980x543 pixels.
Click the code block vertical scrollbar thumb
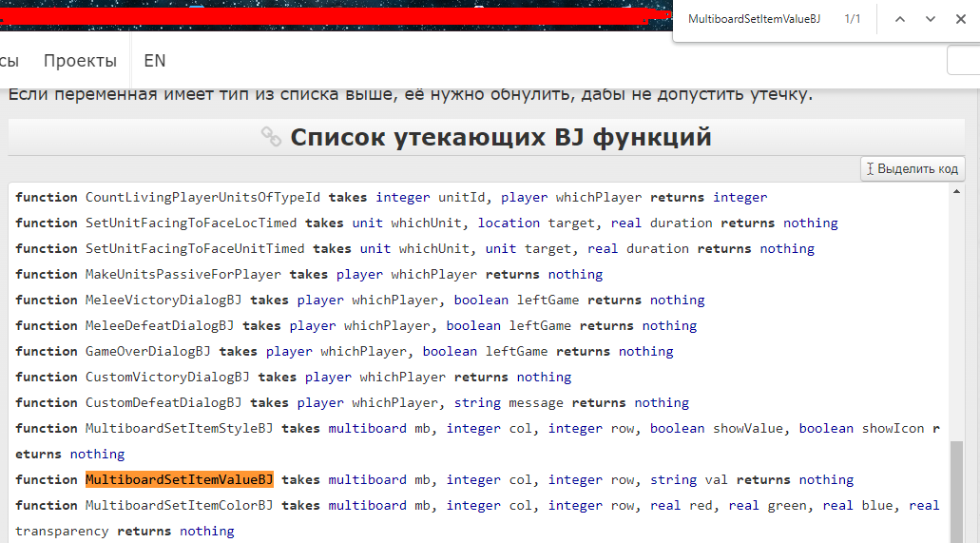coord(957,492)
